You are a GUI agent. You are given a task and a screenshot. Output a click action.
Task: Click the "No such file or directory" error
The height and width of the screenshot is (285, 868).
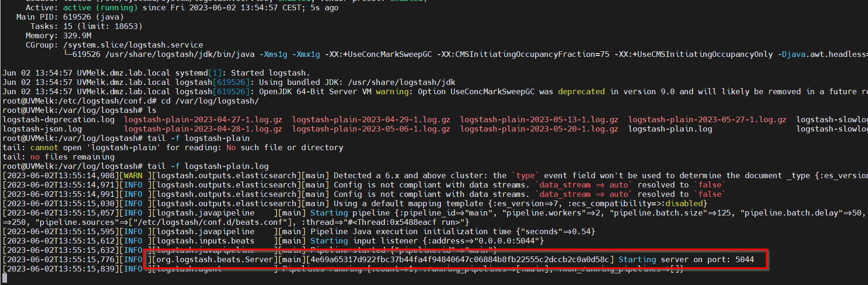pos(285,148)
